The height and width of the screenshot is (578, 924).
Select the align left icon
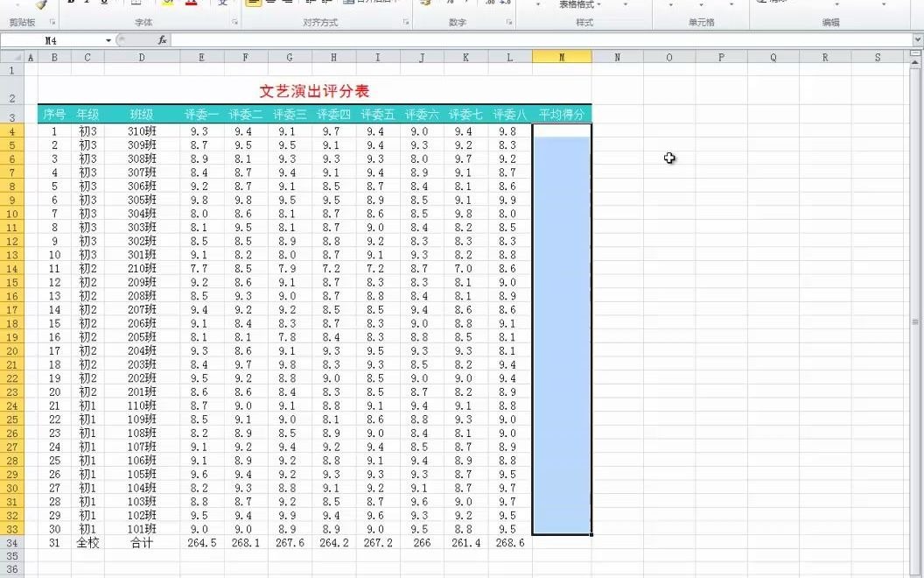pos(252,4)
